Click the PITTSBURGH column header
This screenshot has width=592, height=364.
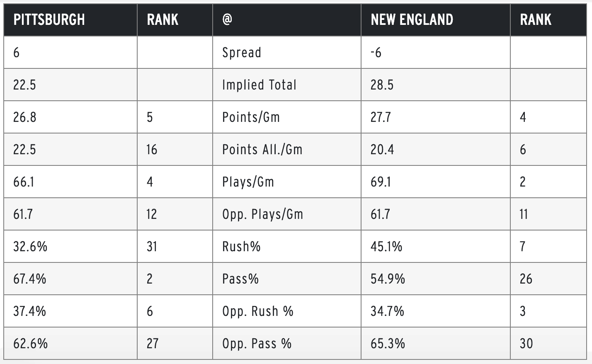coord(49,19)
